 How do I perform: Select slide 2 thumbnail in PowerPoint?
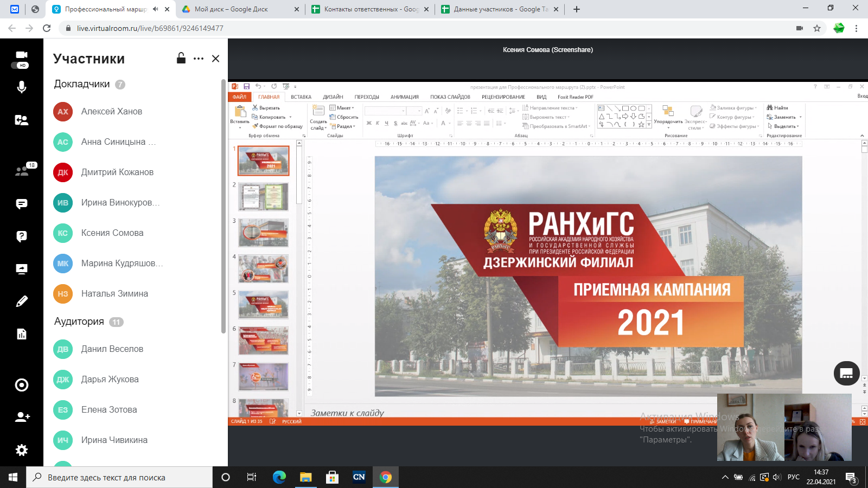tap(264, 197)
